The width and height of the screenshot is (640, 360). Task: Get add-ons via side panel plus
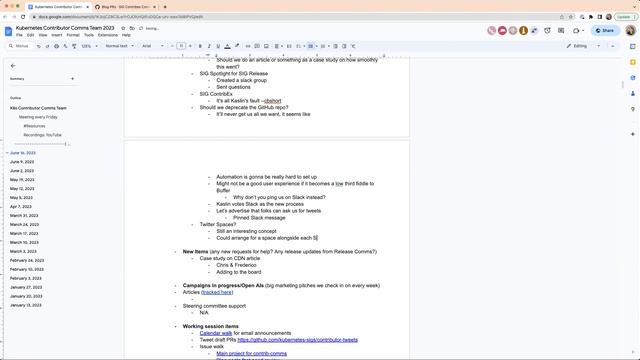point(633,134)
